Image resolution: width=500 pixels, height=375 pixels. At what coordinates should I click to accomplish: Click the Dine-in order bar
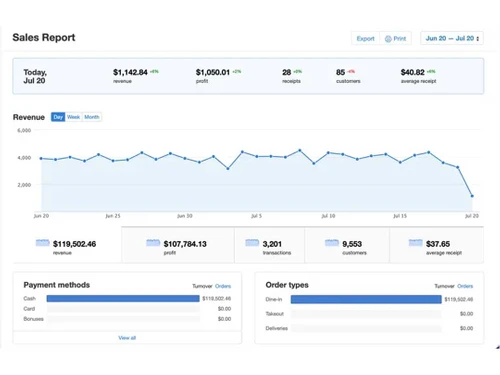pyautogui.click(x=366, y=299)
